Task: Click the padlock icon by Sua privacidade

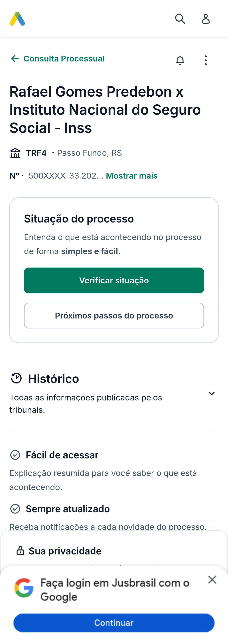Action: 20,551
